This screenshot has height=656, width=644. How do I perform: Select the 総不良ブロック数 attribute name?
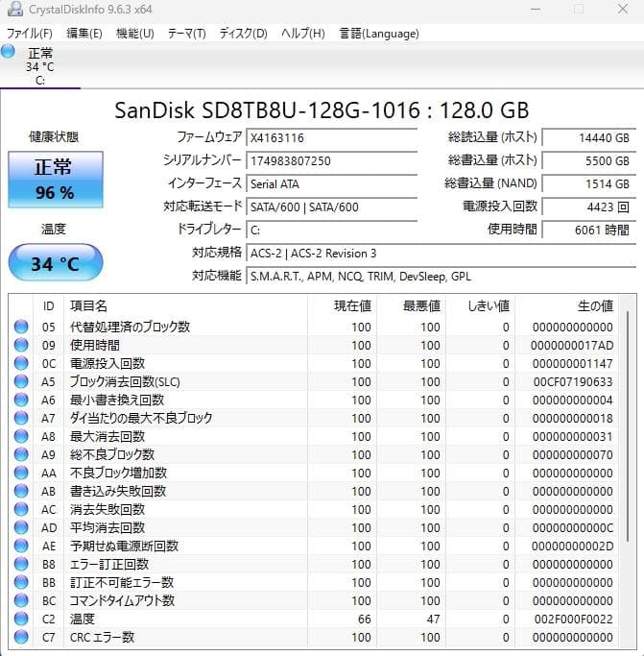(112, 454)
